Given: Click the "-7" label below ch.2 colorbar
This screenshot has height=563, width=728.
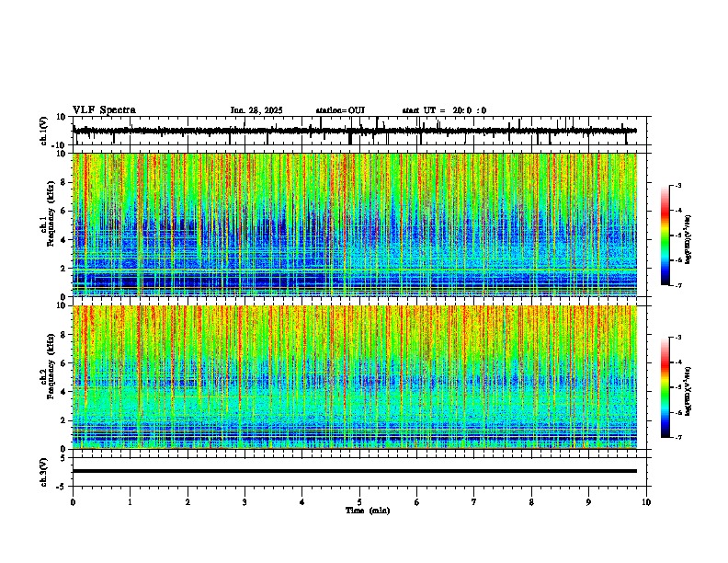Looking at the screenshot, I should coord(677,437).
